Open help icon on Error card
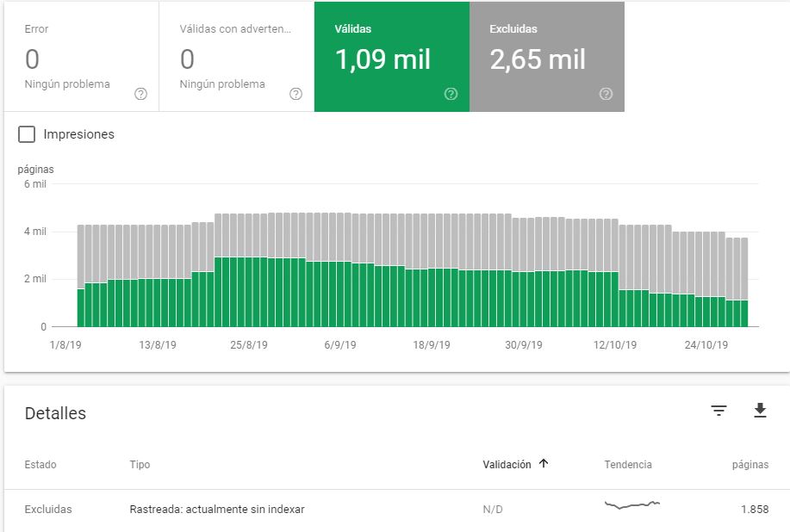The image size is (790, 532). pyautogui.click(x=140, y=94)
